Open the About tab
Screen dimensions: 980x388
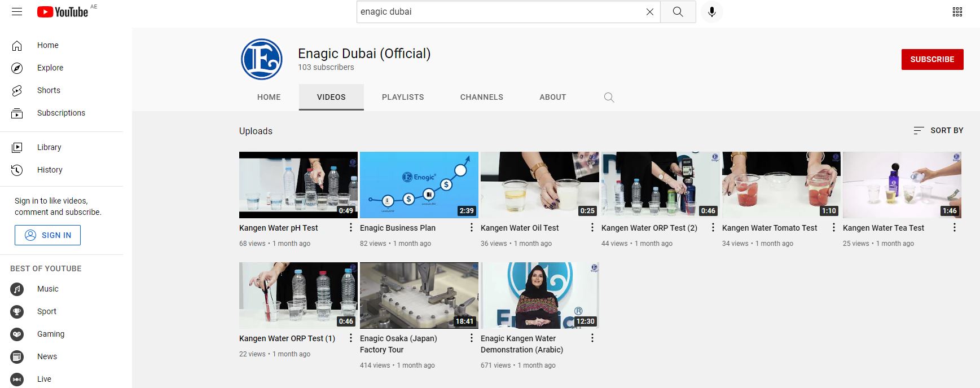pyautogui.click(x=553, y=97)
